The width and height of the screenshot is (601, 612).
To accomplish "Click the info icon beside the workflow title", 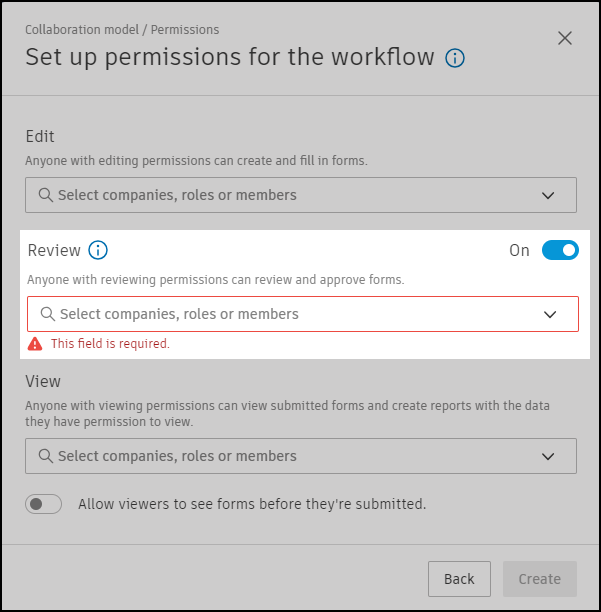I will click(x=455, y=58).
